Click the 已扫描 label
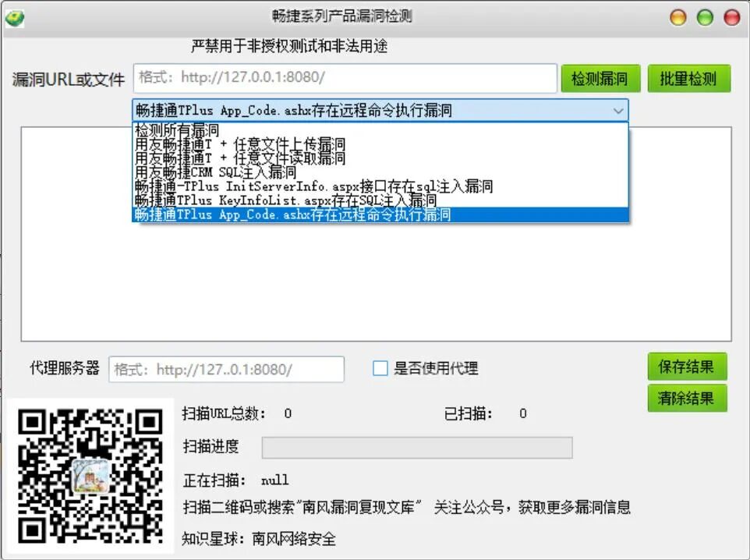 click(x=469, y=413)
